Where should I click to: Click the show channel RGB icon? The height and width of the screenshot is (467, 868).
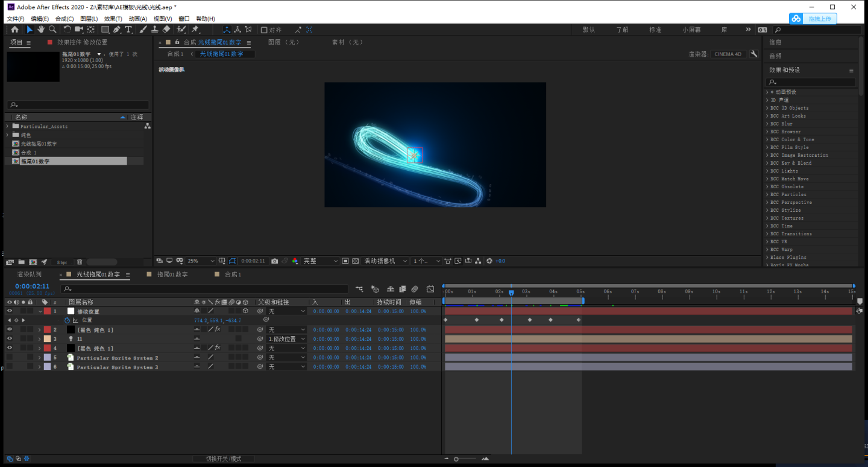click(x=295, y=261)
